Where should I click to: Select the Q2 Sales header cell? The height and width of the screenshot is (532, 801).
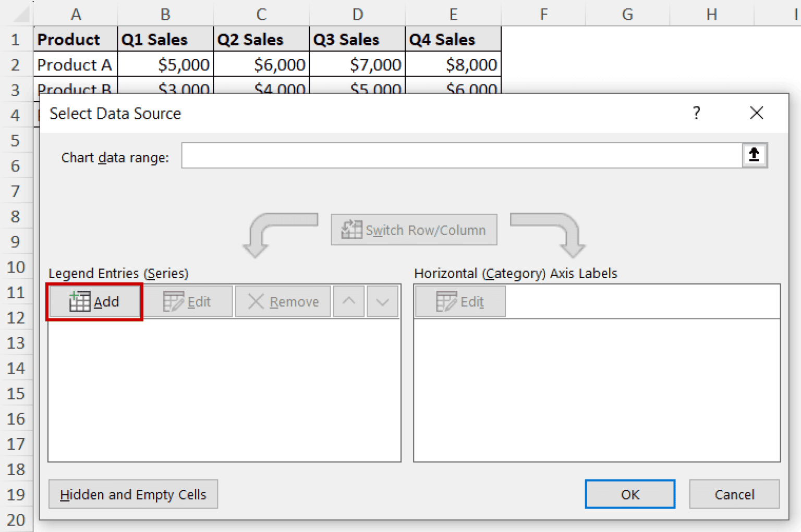261,39
